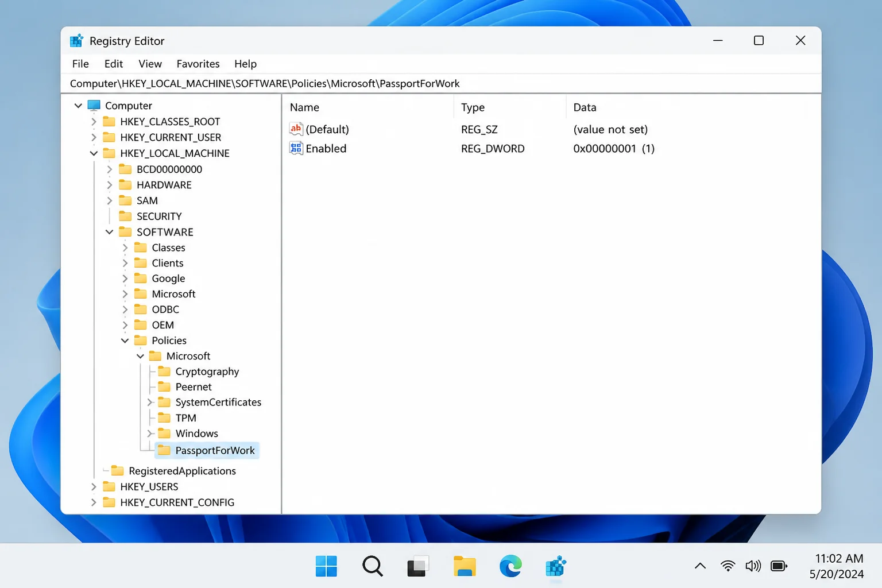Select the HKEY_CLASSES_ROOT label
882x588 pixels.
170,122
